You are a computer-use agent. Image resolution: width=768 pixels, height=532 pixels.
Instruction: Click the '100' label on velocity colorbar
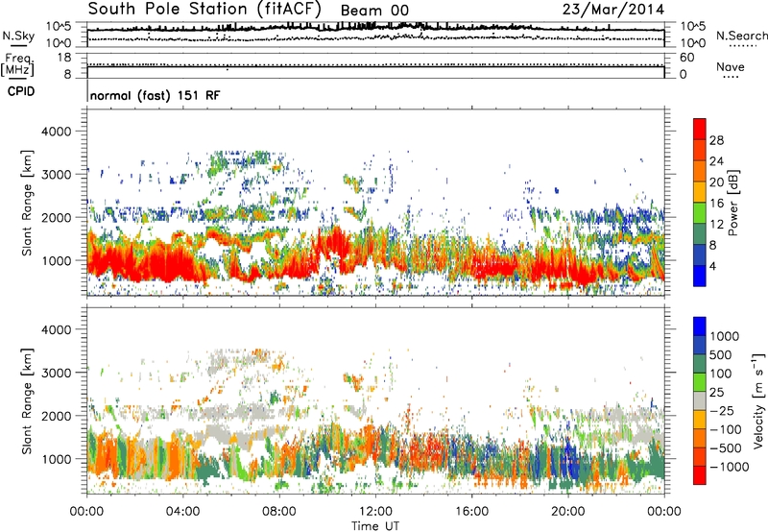click(721, 374)
